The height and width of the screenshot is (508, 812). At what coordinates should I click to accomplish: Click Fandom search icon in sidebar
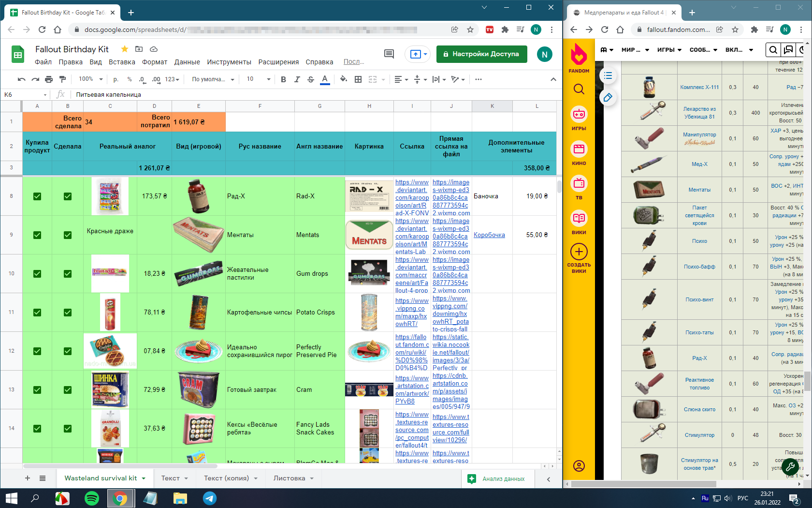pyautogui.click(x=579, y=89)
